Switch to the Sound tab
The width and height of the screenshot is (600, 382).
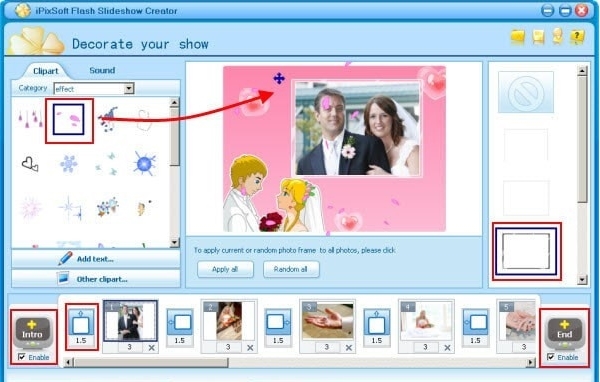[x=102, y=70]
